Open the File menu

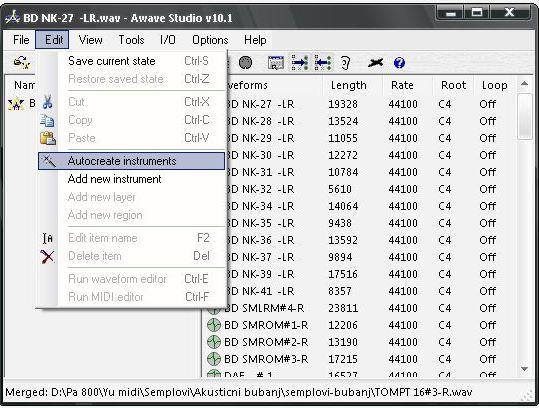[x=21, y=40]
